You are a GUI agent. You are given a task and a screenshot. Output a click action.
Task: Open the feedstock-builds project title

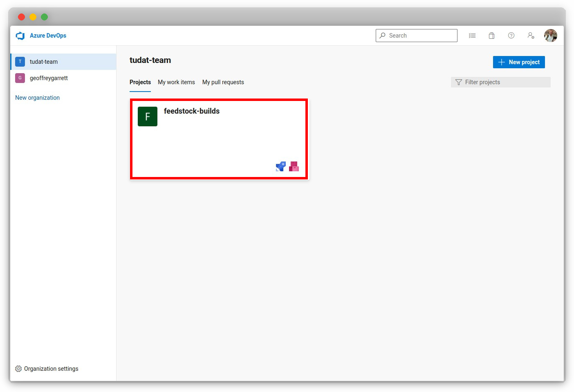tap(192, 111)
